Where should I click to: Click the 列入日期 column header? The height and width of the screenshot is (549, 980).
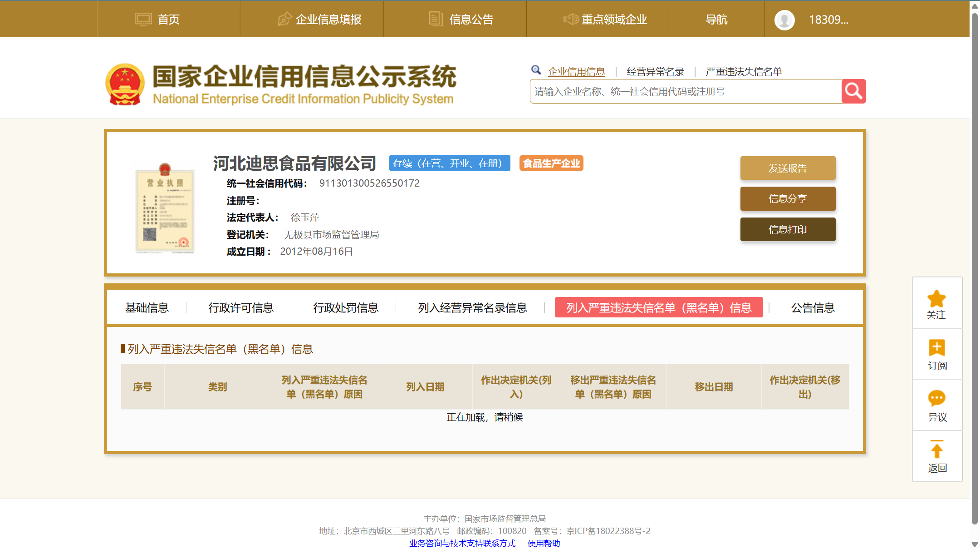pos(425,387)
